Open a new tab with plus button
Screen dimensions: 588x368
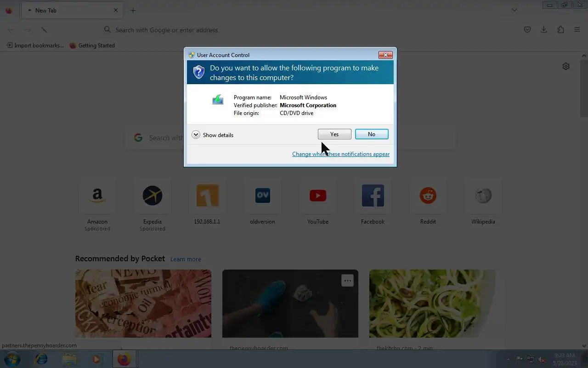coord(133,10)
